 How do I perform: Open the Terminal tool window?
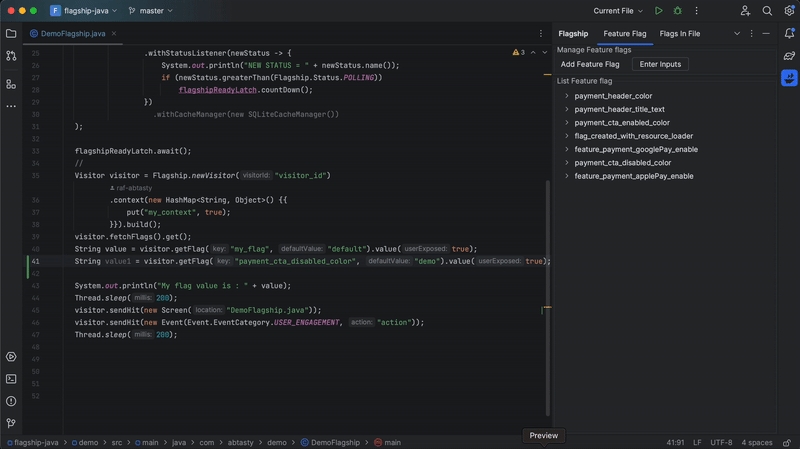coord(11,379)
